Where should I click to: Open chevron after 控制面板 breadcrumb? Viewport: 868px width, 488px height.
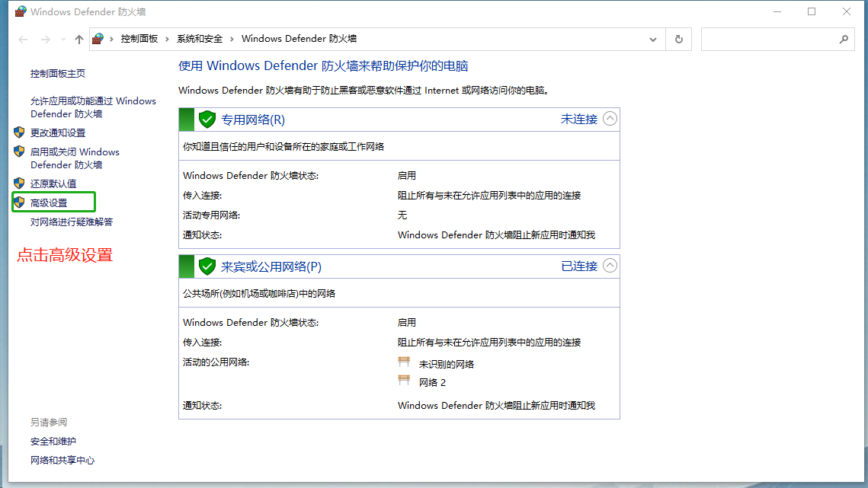click(167, 39)
